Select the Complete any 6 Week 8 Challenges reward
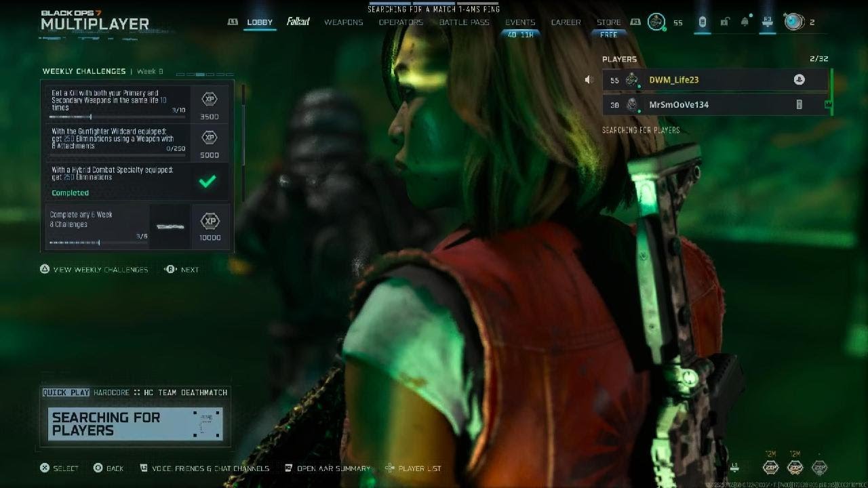Viewport: 868px width, 488px height. [x=138, y=226]
